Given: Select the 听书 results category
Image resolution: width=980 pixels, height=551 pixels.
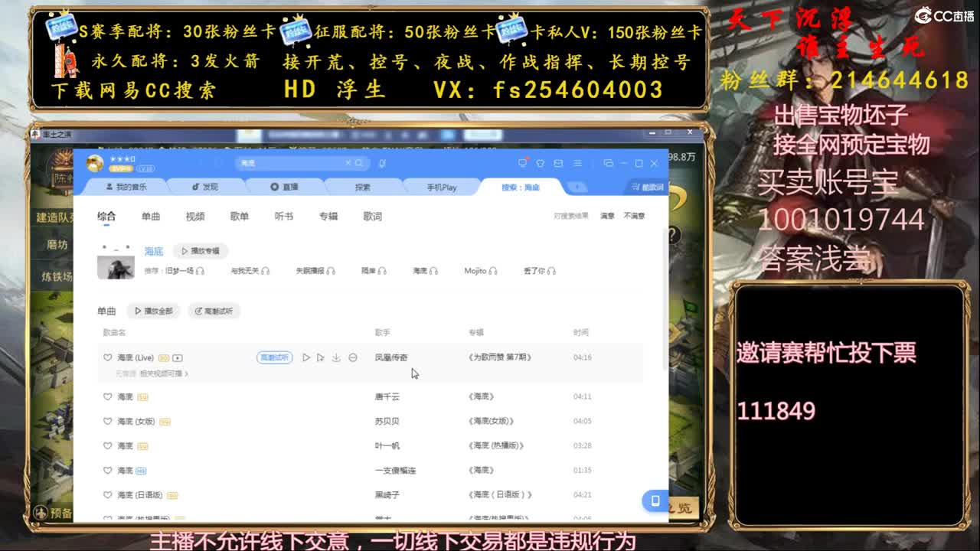Looking at the screenshot, I should click(284, 217).
